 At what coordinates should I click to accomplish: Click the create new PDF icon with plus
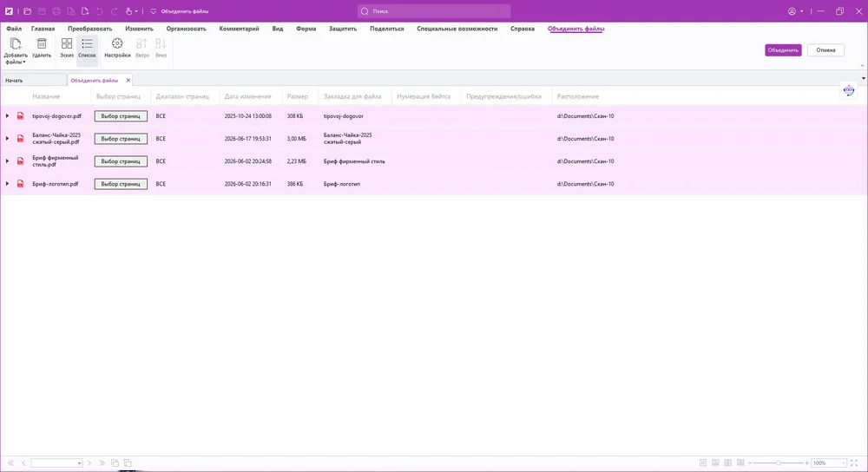point(85,11)
